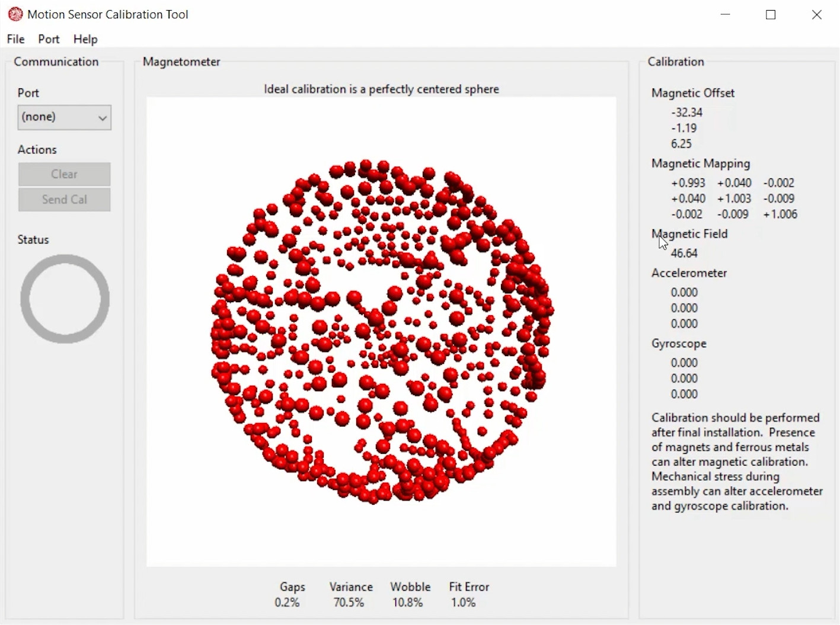Screen dimensions: 840x625
Task: Click the Motion Sensor Calibration Tool logo icon
Action: click(x=15, y=14)
